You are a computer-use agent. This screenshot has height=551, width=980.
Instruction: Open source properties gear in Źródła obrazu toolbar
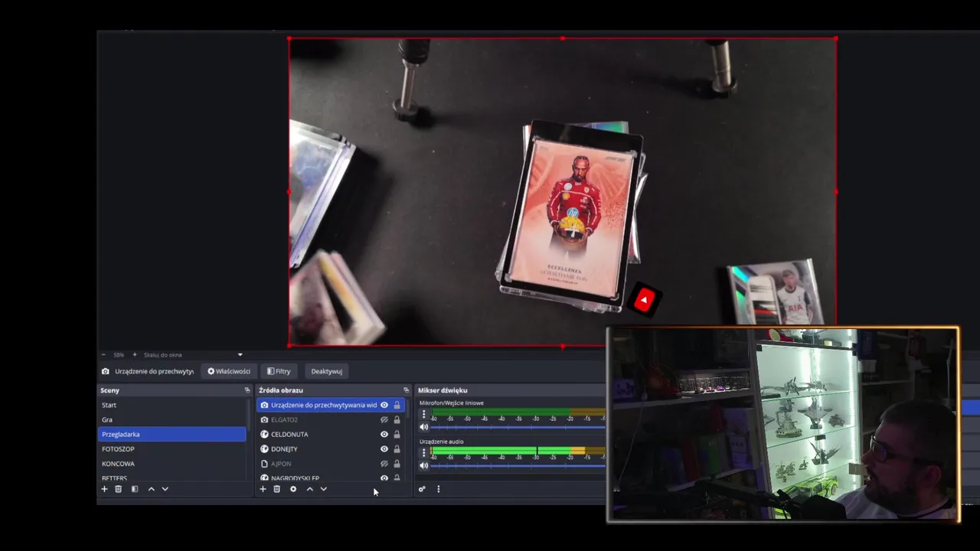[x=292, y=489]
